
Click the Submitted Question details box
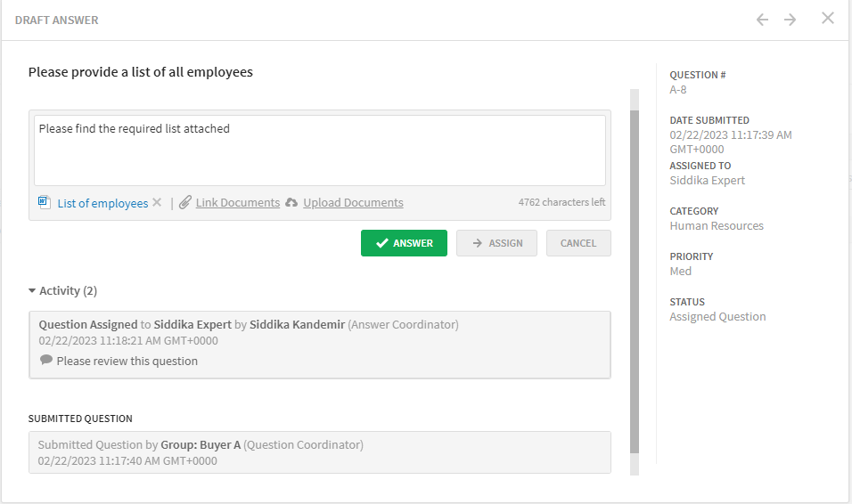(319, 452)
